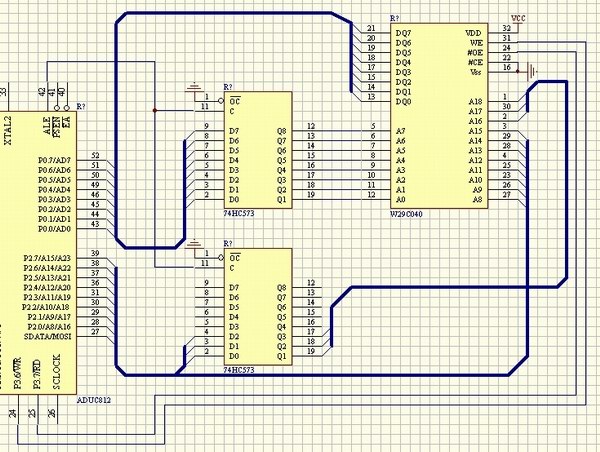Click the A18 address pin on W29C040

475,101
